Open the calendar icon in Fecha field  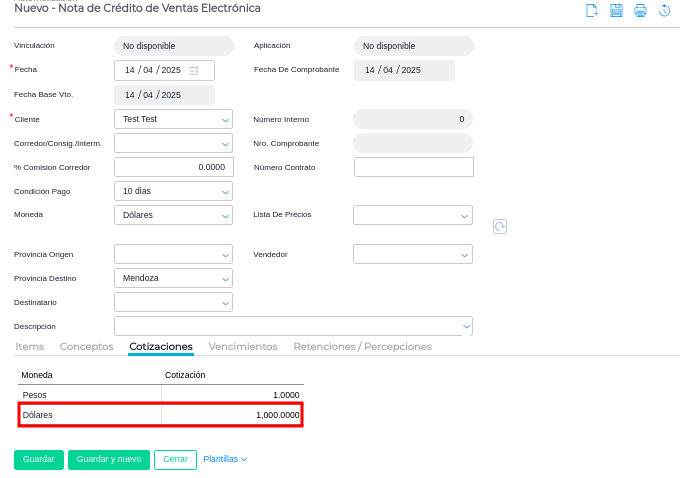194,71
